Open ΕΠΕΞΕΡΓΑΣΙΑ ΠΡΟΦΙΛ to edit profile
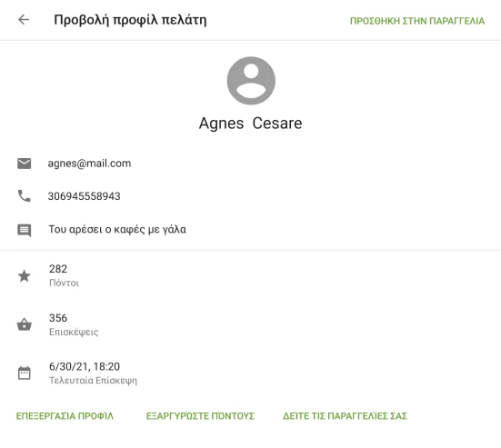The height and width of the screenshot is (448, 501). pyautogui.click(x=65, y=416)
